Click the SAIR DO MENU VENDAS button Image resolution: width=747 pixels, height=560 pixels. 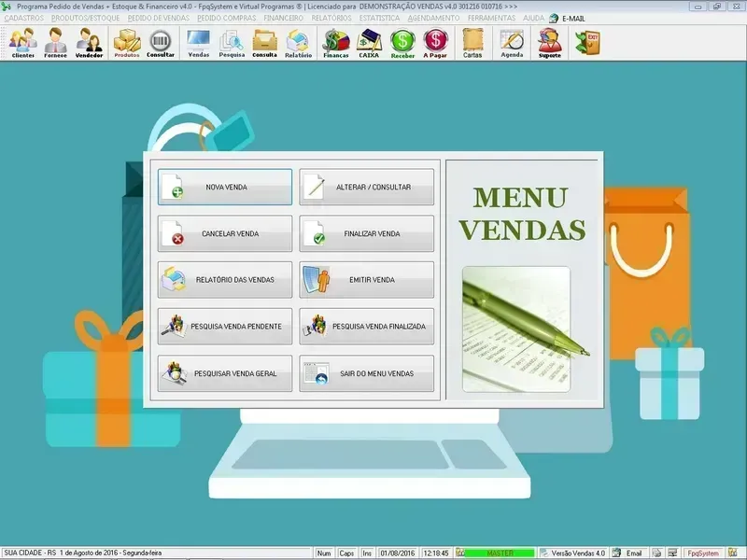click(367, 373)
